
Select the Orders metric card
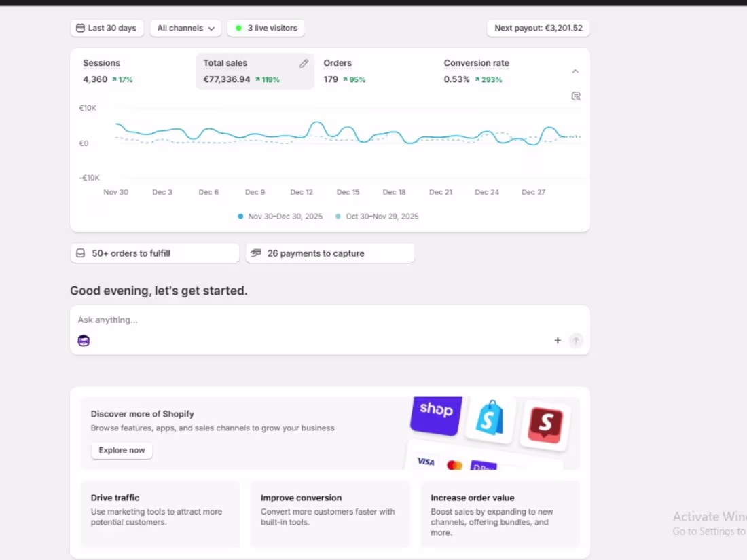(x=375, y=71)
